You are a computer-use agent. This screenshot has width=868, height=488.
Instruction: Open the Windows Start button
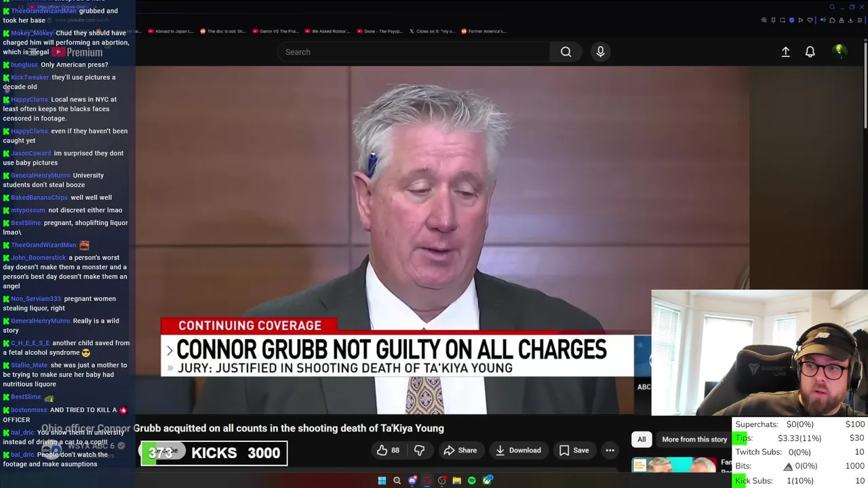click(x=382, y=481)
